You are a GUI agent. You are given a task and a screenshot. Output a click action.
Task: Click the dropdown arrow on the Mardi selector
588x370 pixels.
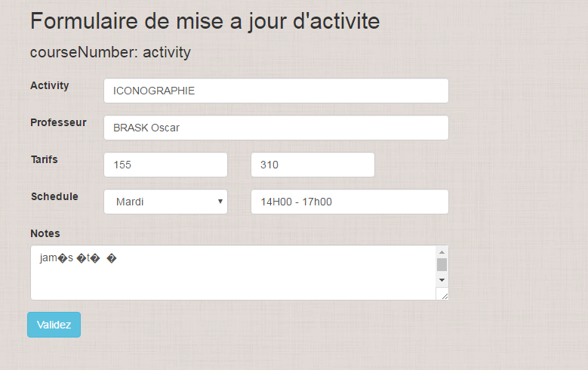click(x=220, y=202)
